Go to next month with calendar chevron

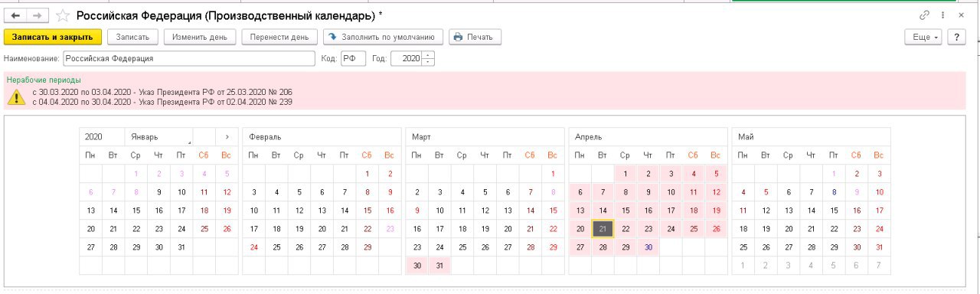click(x=227, y=137)
